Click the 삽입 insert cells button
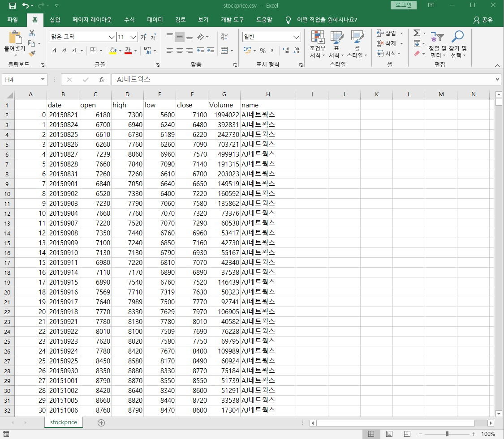 coord(390,33)
